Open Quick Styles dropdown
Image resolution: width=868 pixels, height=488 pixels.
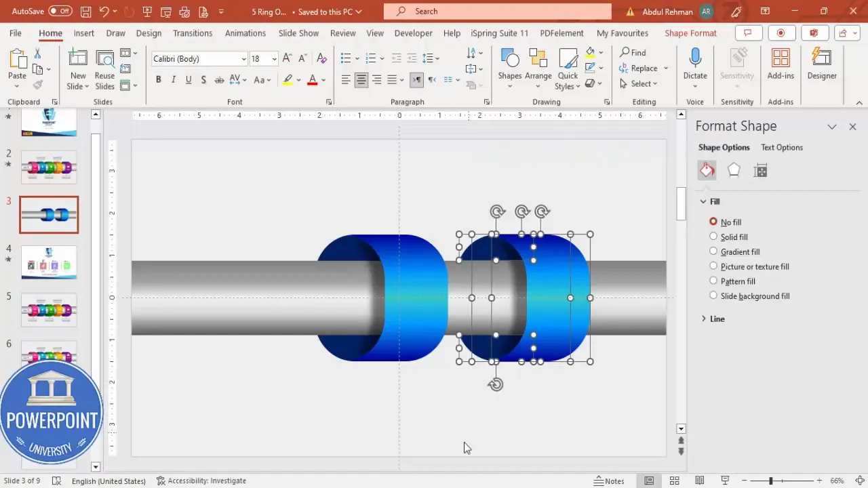568,69
